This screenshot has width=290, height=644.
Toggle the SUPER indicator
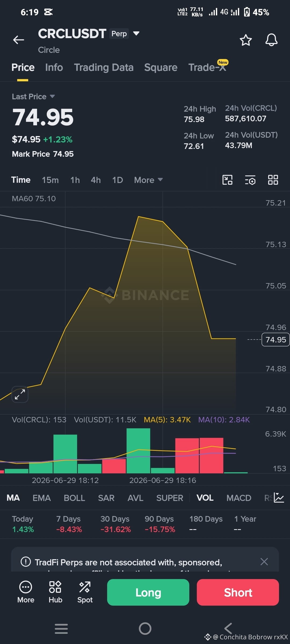click(x=170, y=498)
